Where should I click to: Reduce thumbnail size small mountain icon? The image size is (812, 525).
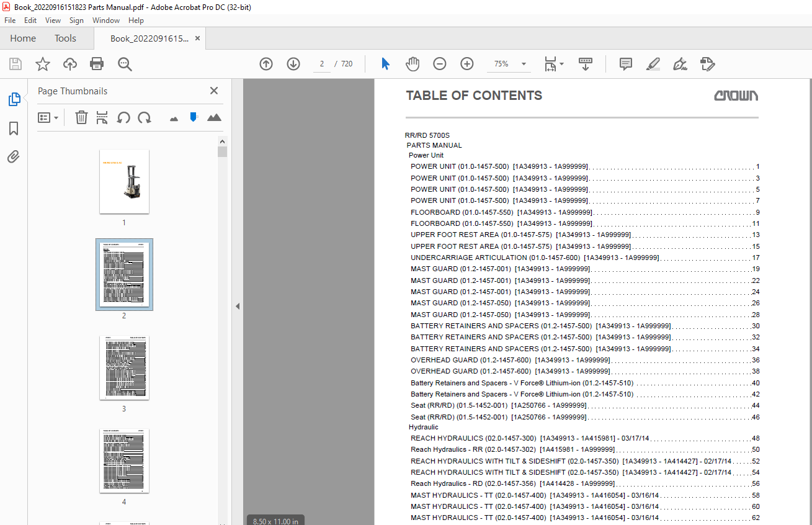(x=174, y=118)
